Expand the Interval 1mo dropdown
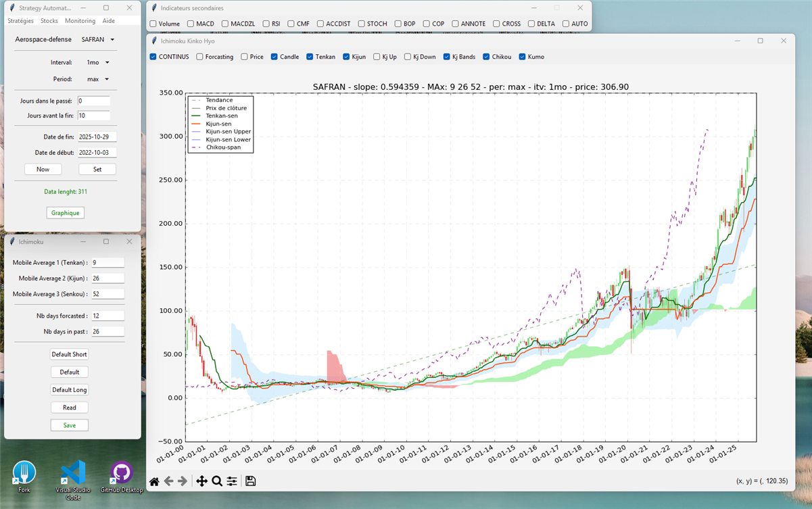The height and width of the screenshot is (509, 812). coord(98,63)
